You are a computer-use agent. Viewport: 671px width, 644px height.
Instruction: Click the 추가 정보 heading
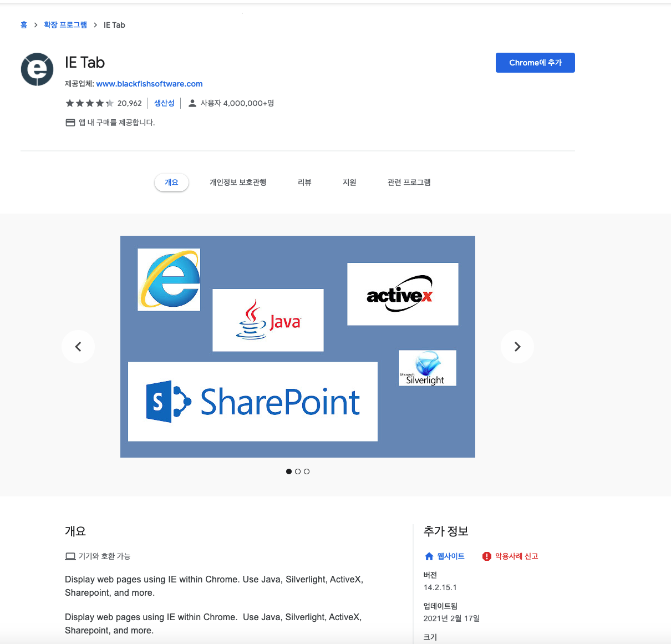point(446,531)
